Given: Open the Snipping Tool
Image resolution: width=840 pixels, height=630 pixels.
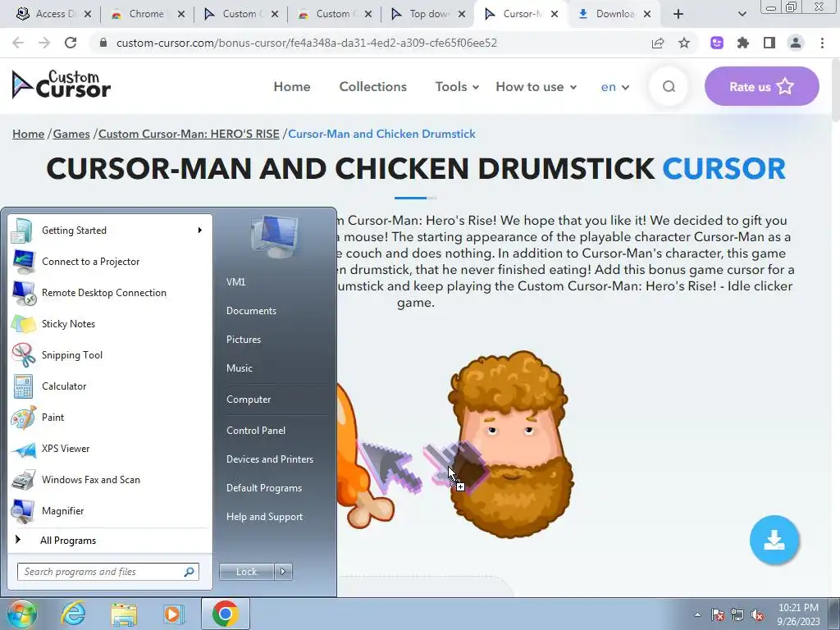Looking at the screenshot, I should coord(110,354).
